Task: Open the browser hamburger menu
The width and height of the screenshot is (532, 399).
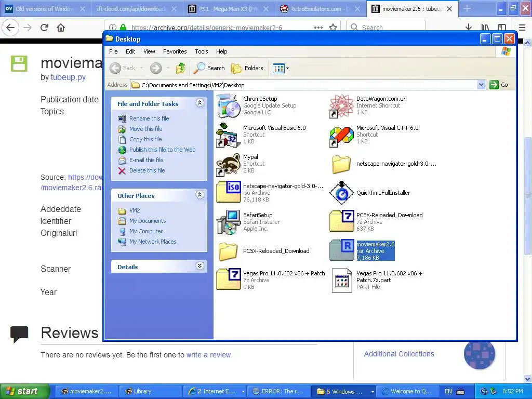Action: coord(522,28)
